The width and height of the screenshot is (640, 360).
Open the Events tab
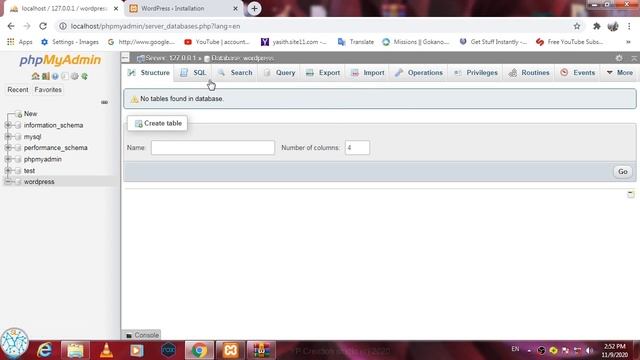[578, 73]
